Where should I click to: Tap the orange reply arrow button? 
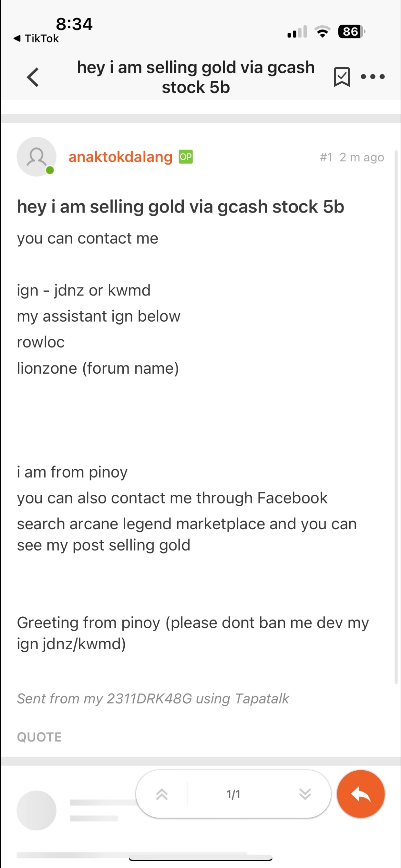click(361, 794)
